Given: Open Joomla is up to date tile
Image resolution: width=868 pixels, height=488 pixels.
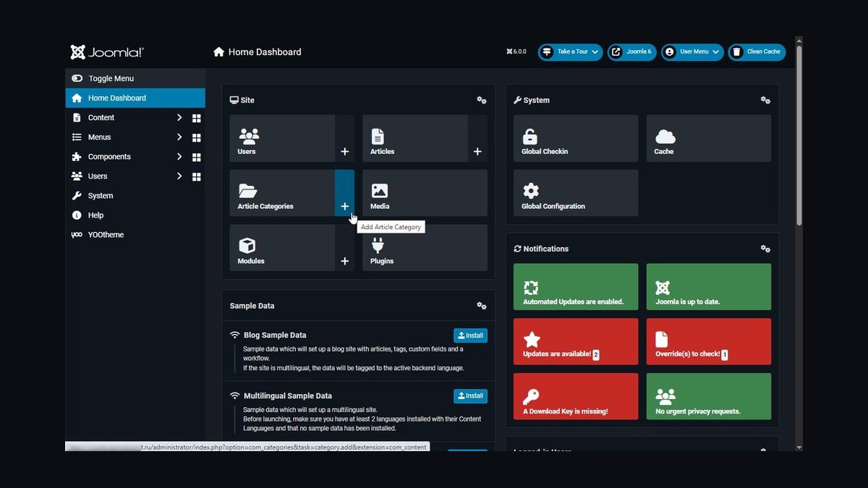Looking at the screenshot, I should 708,287.
